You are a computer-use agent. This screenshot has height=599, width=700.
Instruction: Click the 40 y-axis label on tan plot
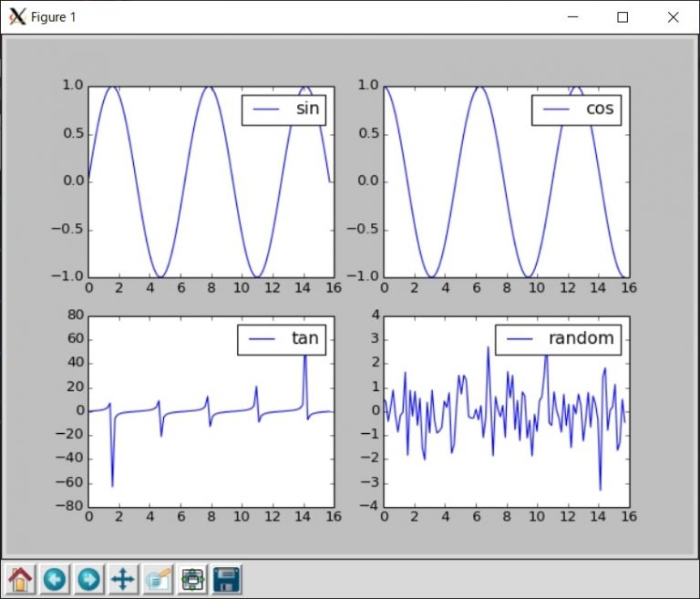[76, 363]
